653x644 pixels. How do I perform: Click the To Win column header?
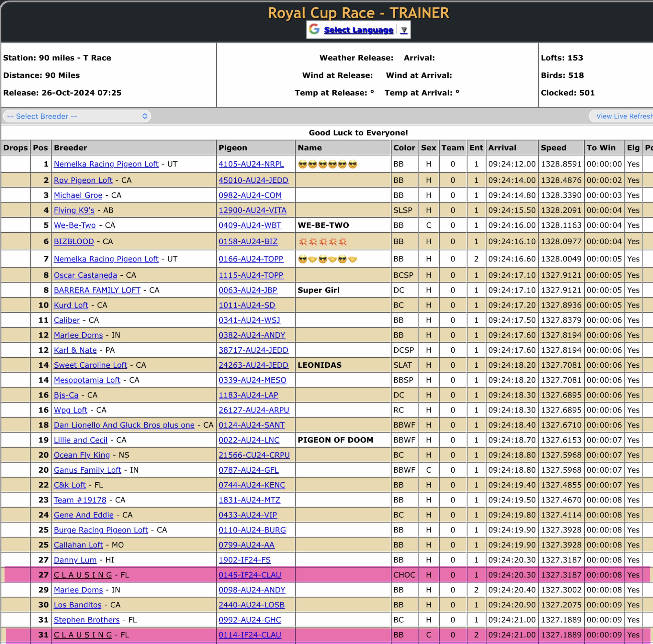point(604,148)
